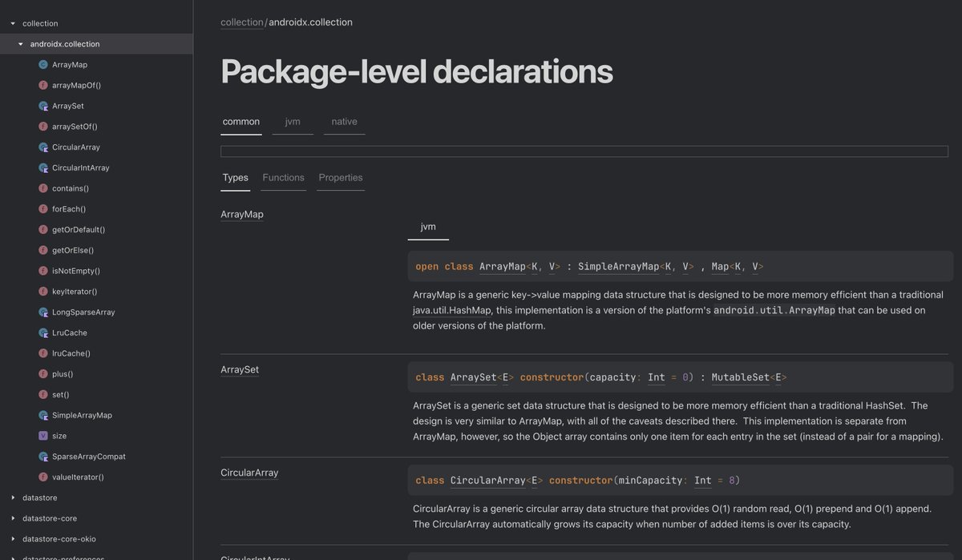Viewport: 962px width, 560px height.
Task: Switch to the common platform tab
Action: [x=241, y=122]
